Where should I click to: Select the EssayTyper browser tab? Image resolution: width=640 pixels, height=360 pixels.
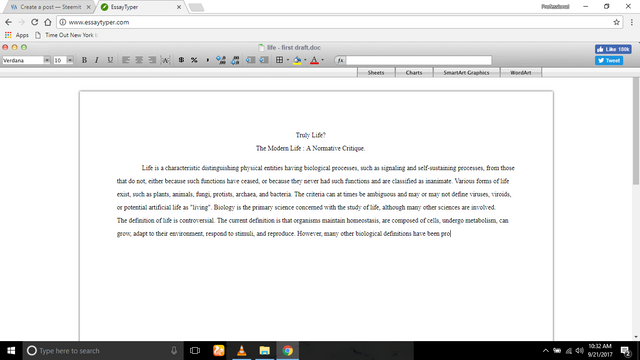(x=139, y=7)
